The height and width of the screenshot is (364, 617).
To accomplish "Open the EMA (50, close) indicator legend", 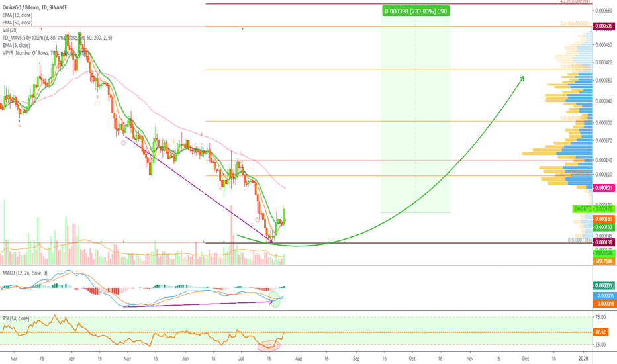I will pyautogui.click(x=17, y=23).
